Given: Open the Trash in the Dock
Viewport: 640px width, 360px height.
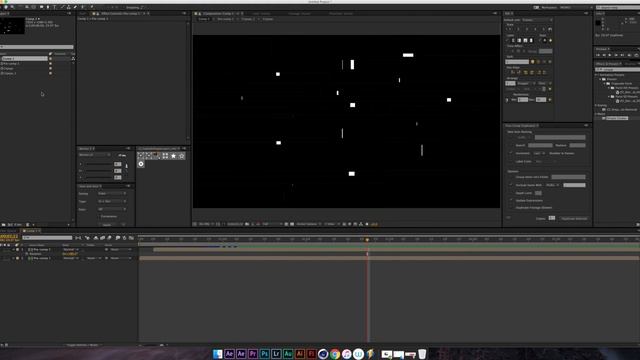Looking at the screenshot, I should (x=422, y=353).
